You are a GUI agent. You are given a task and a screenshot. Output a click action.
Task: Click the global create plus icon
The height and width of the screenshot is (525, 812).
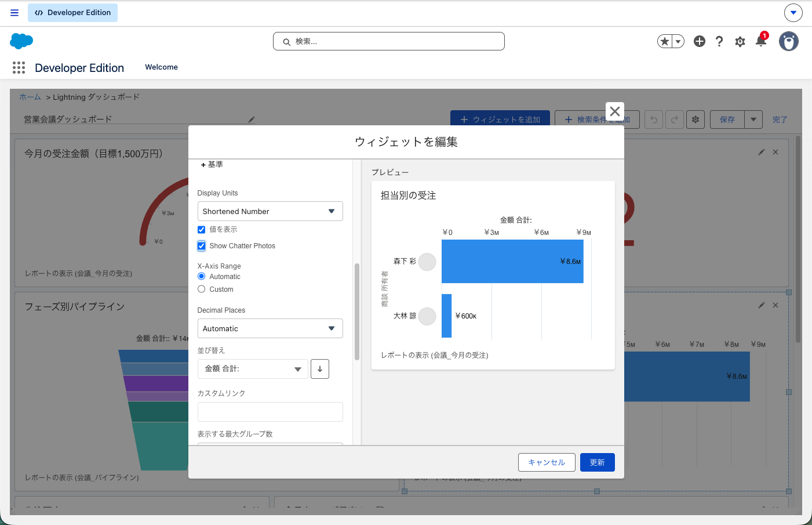700,41
